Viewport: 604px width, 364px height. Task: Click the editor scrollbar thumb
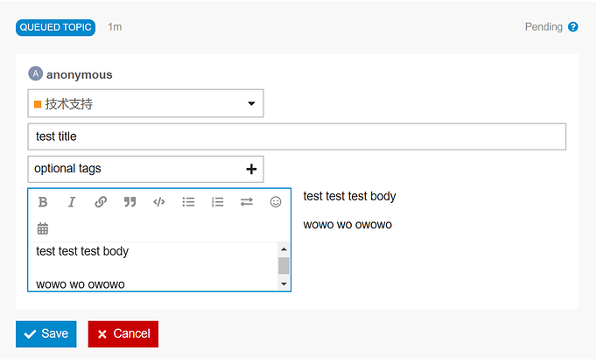point(284,266)
